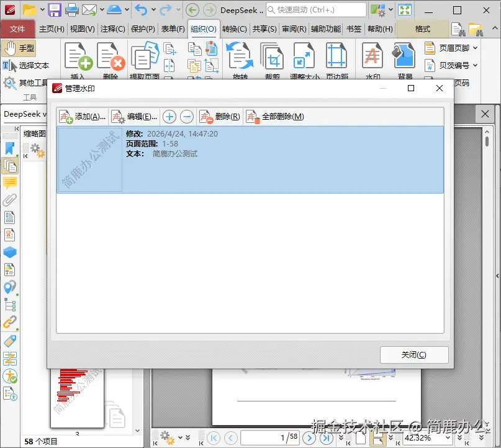Click the quick launch search field
The image size is (501, 448).
point(317,10)
